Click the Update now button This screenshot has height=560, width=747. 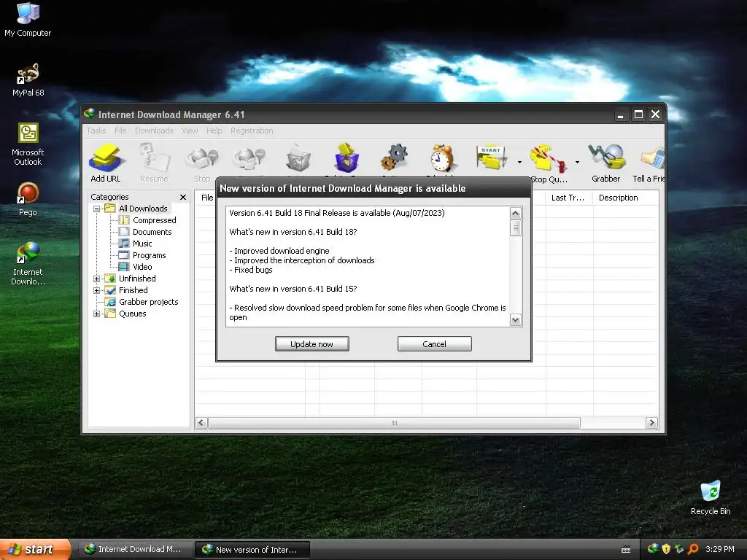click(312, 344)
